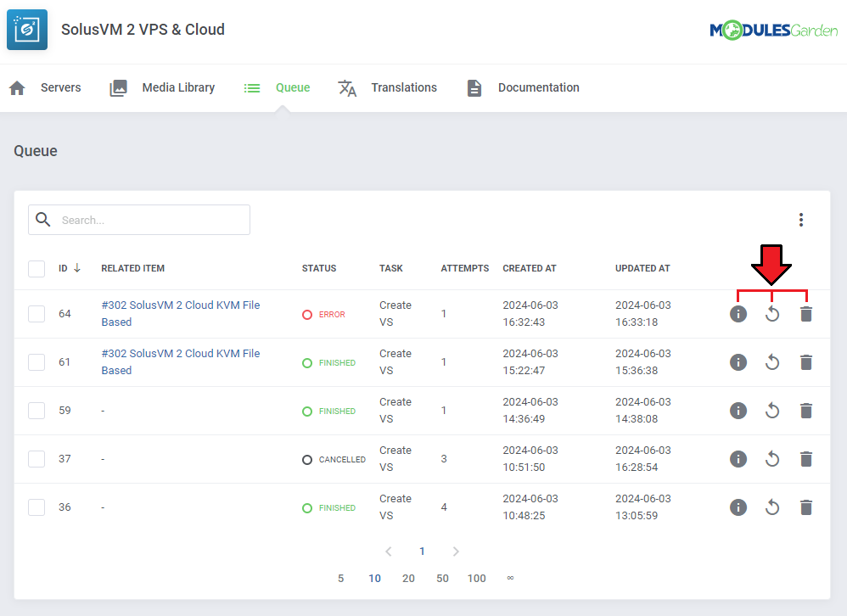The image size is (847, 616).
Task: Remove queue item 61 with trash icon
Action: pyautogui.click(x=806, y=362)
